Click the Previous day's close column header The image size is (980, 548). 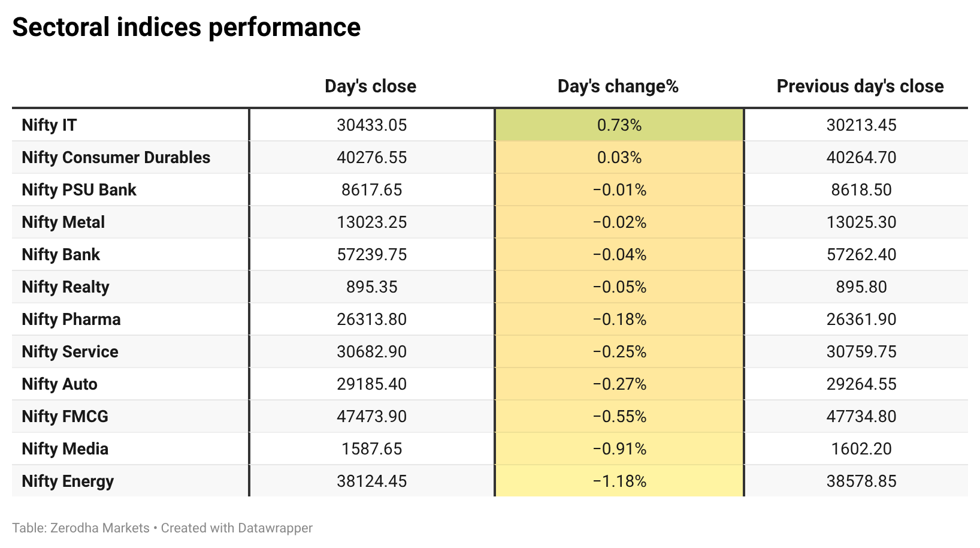coord(860,86)
